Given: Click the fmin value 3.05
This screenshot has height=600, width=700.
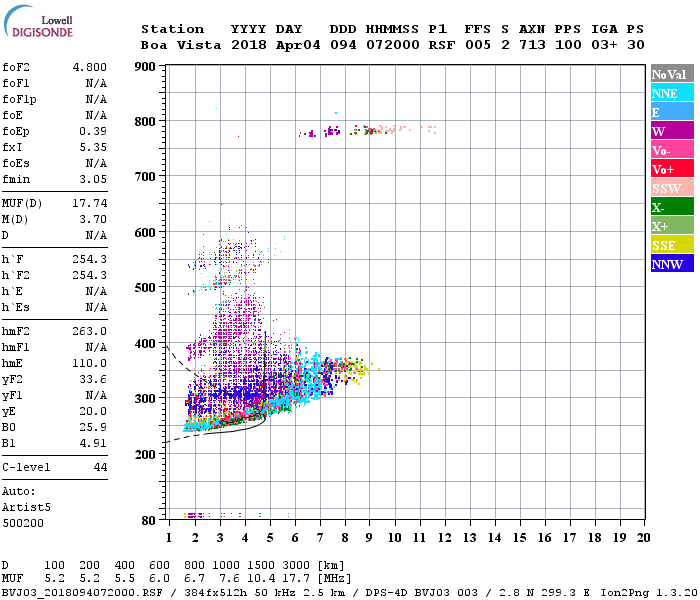Looking at the screenshot, I should click(93, 179).
